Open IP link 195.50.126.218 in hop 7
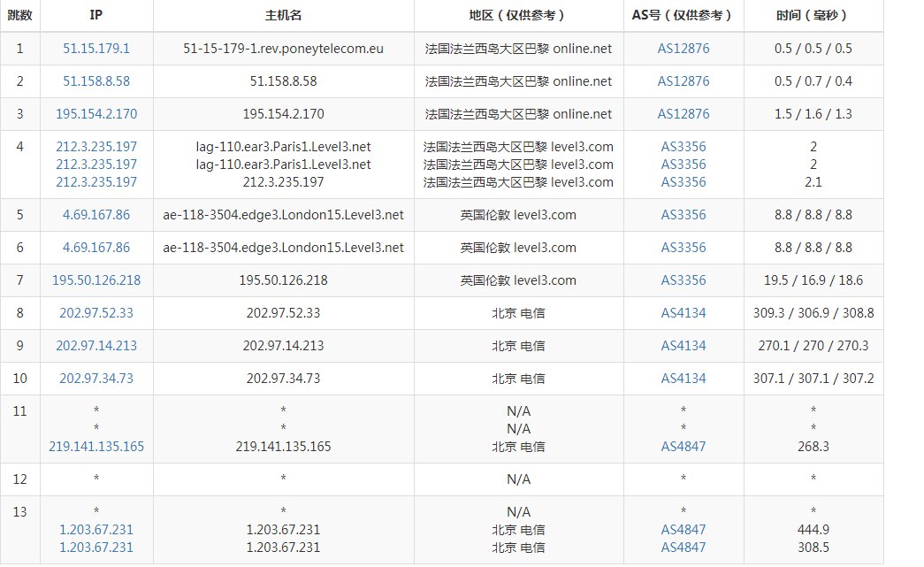The width and height of the screenshot is (924, 567). pyautogui.click(x=96, y=280)
